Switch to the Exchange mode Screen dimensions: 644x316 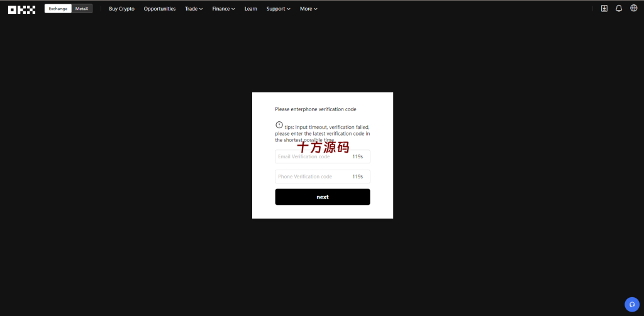pos(58,9)
